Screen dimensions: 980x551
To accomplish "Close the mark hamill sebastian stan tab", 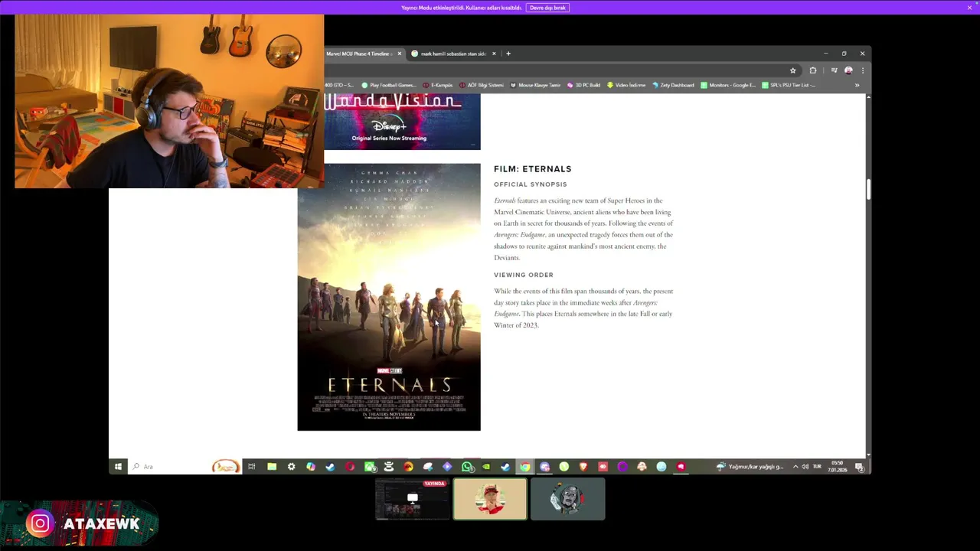I will [x=494, y=54].
